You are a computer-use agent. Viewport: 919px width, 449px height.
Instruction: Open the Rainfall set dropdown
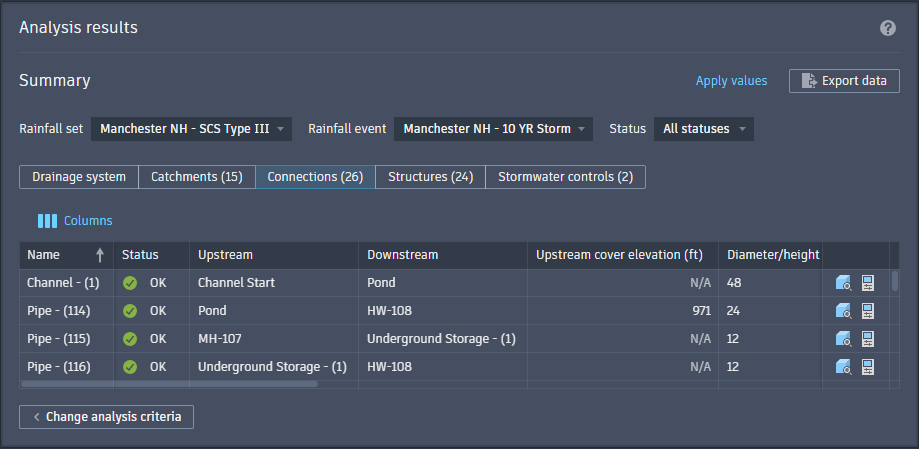click(192, 129)
